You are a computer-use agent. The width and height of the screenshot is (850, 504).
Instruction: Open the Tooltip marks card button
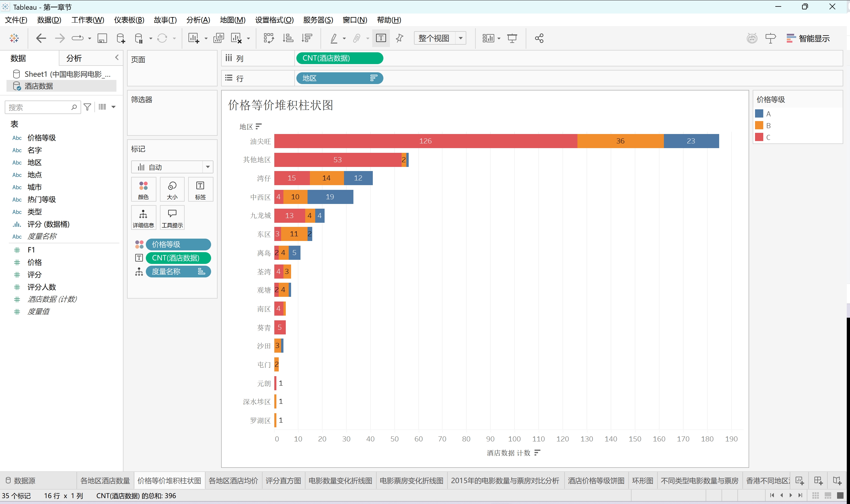pos(172,218)
